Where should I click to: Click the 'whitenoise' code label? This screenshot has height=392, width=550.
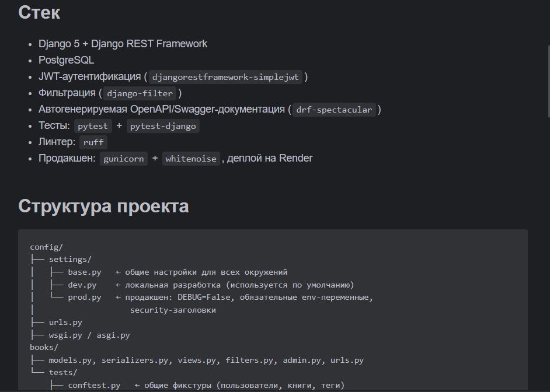pos(191,159)
